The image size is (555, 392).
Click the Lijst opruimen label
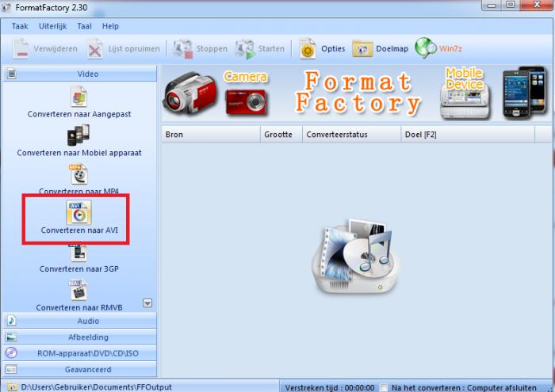134,49
